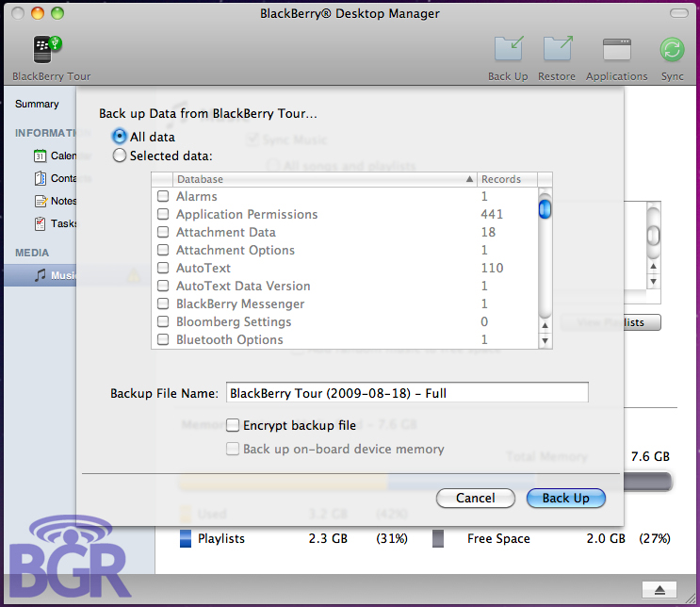Click the BlackBerry Tour device icon
The width and height of the screenshot is (700, 607).
point(47,49)
